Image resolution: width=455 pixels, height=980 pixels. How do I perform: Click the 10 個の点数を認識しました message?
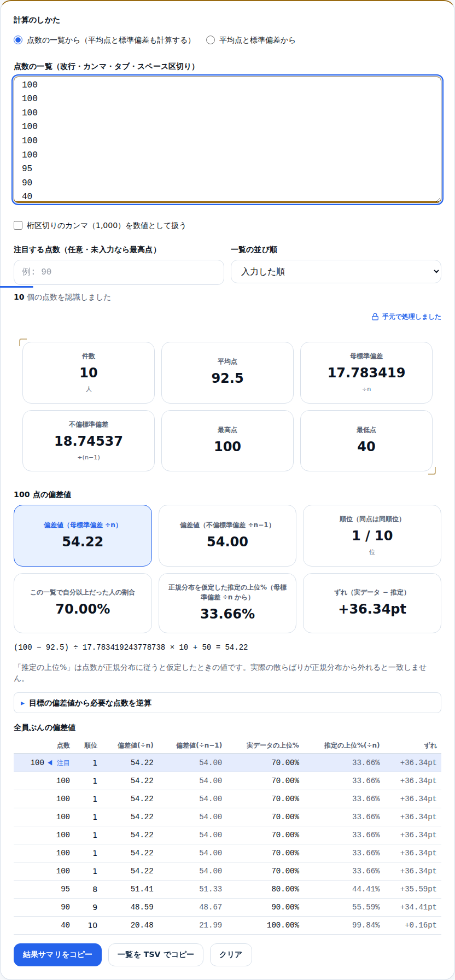(62, 297)
